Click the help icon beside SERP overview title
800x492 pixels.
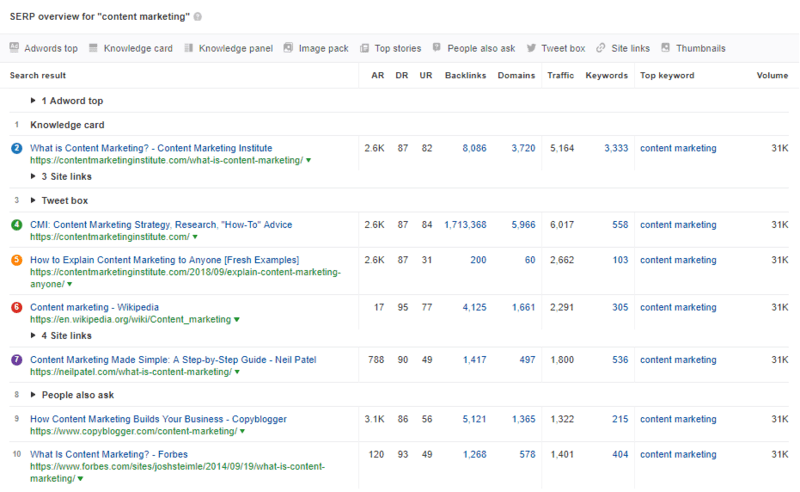[197, 17]
